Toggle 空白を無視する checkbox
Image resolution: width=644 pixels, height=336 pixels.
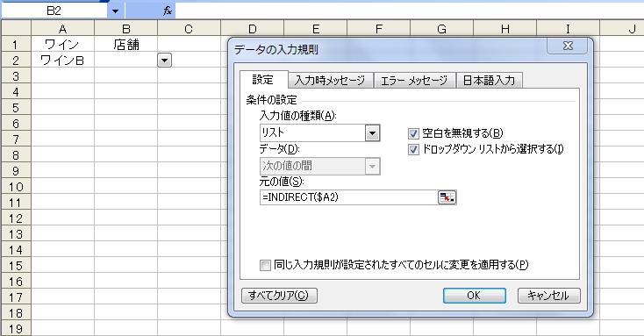click(413, 133)
